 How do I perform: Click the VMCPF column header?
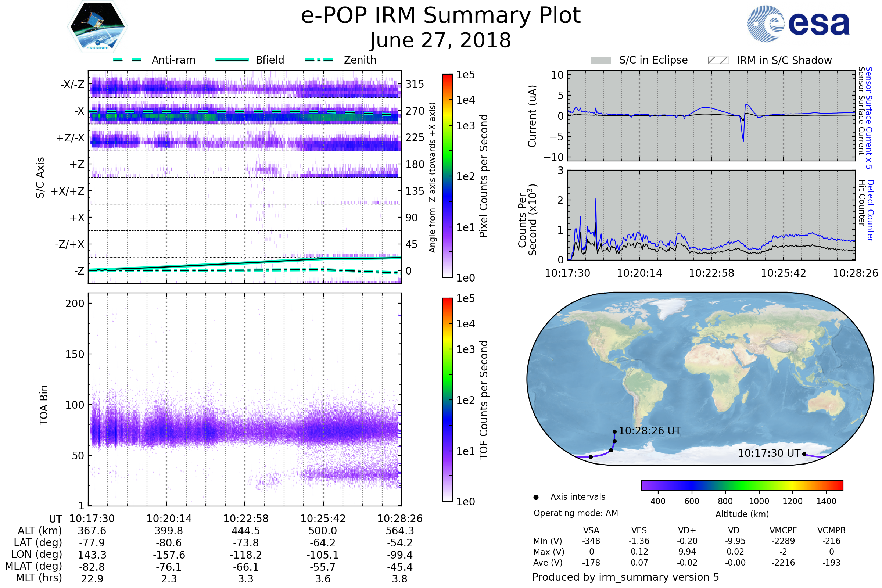(783, 531)
